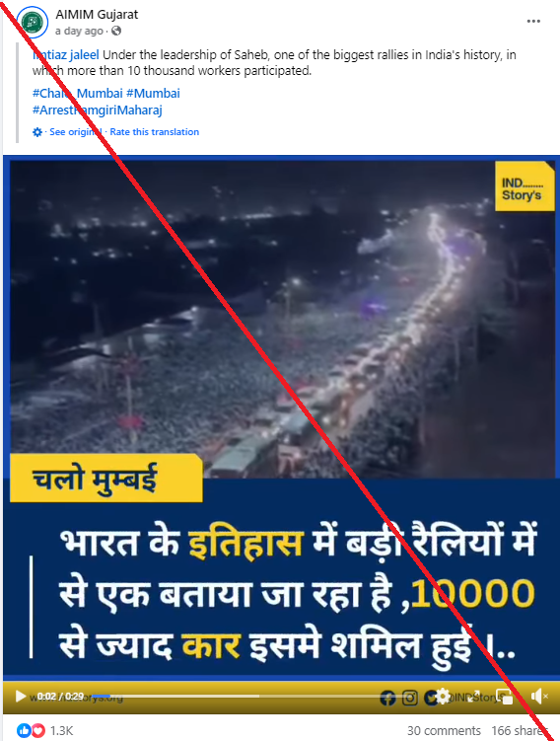
Task: Unmute the video speaker icon
Action: pos(538,696)
